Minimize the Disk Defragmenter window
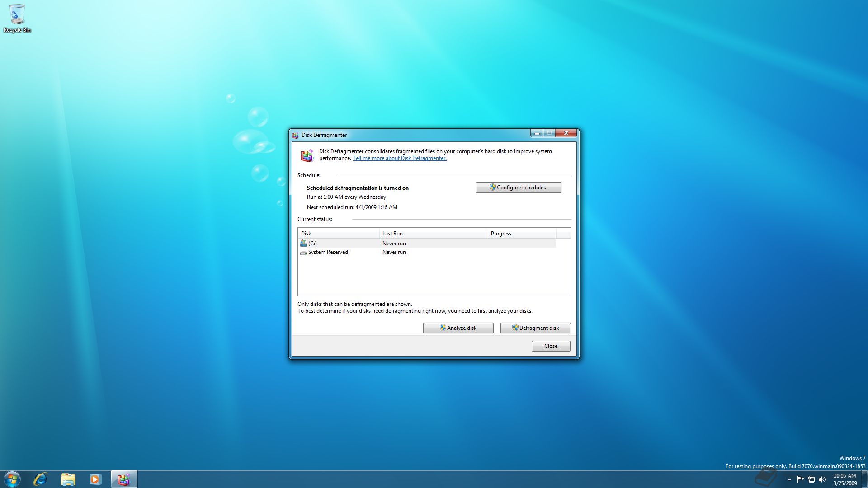The width and height of the screenshot is (868, 488). click(537, 133)
